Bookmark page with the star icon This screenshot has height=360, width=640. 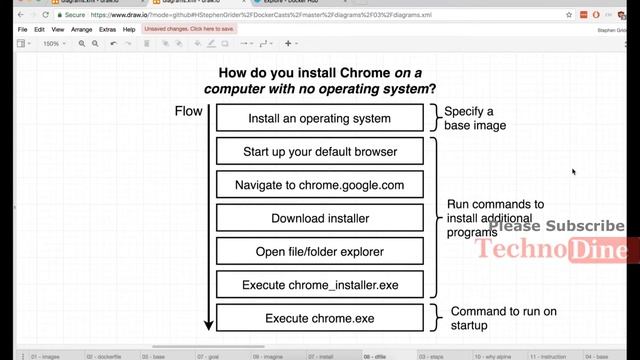pos(569,15)
